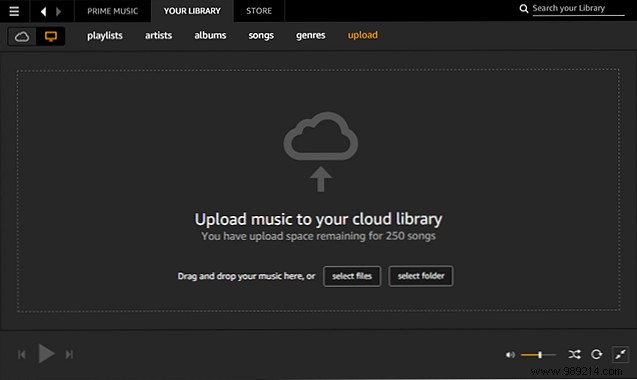Go back with the left arrow
The image size is (637, 380).
point(43,11)
